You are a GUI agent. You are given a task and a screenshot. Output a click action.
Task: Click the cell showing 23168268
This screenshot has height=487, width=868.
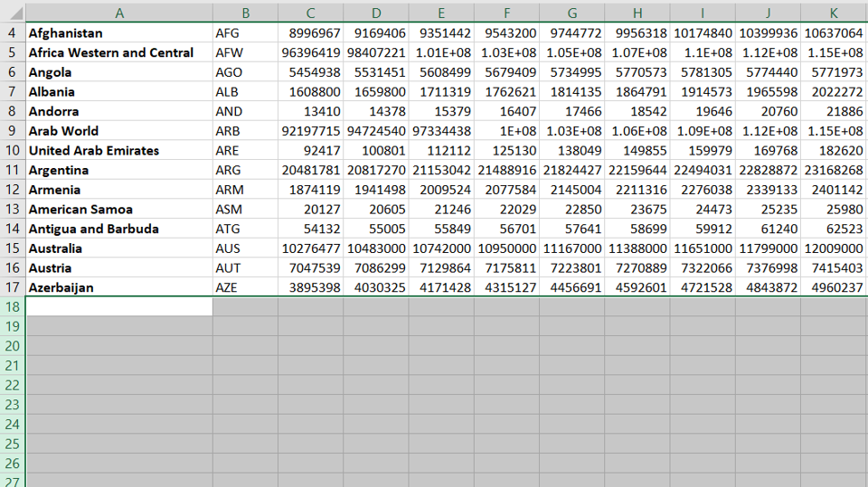(833, 170)
